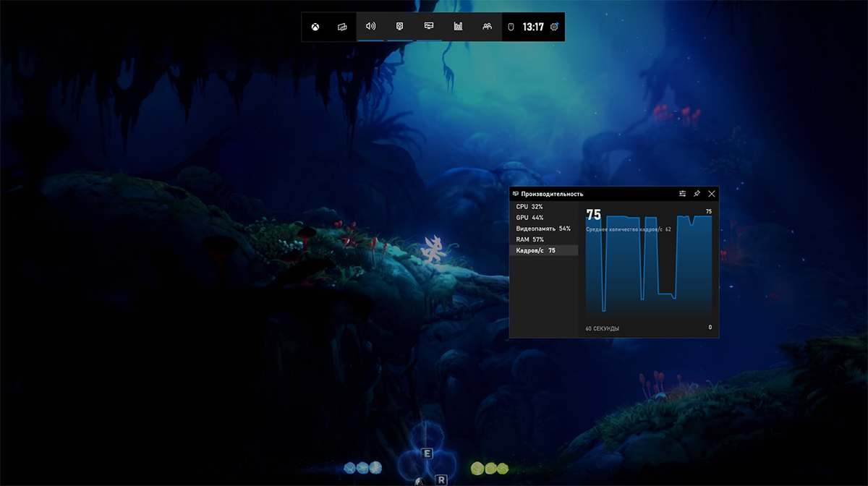Open the Xbox Social people icon

pyautogui.click(x=488, y=26)
